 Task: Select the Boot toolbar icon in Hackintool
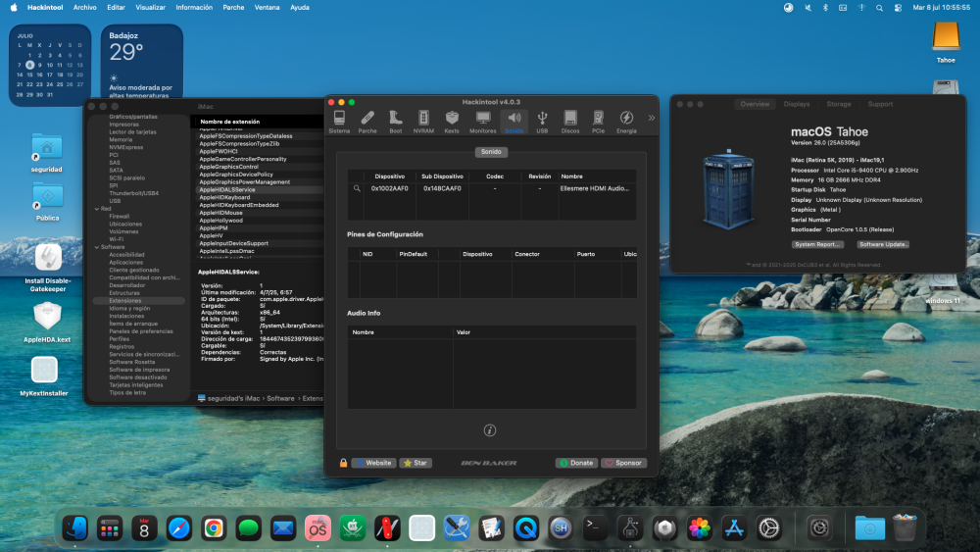pyautogui.click(x=396, y=122)
